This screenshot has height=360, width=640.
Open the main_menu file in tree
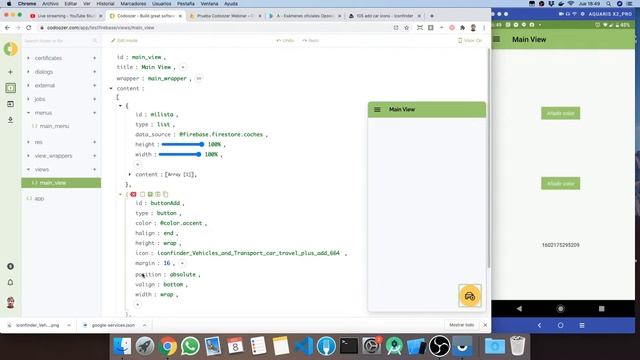(54, 126)
